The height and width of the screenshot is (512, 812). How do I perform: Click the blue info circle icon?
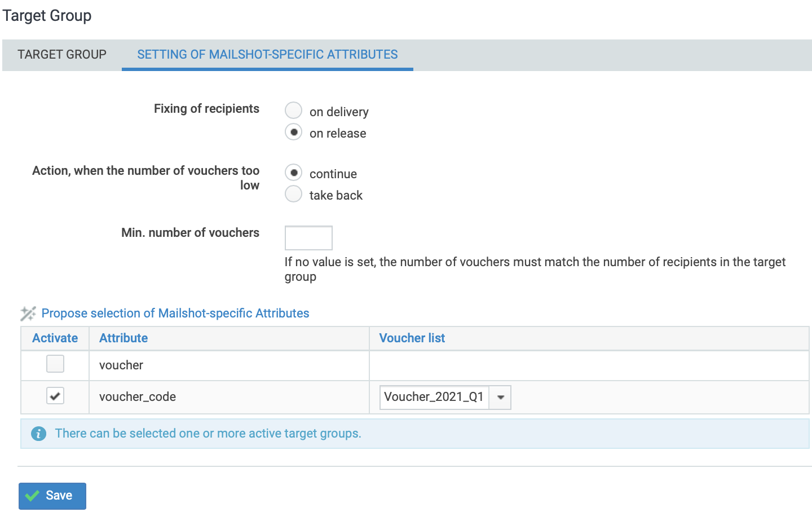tap(38, 434)
